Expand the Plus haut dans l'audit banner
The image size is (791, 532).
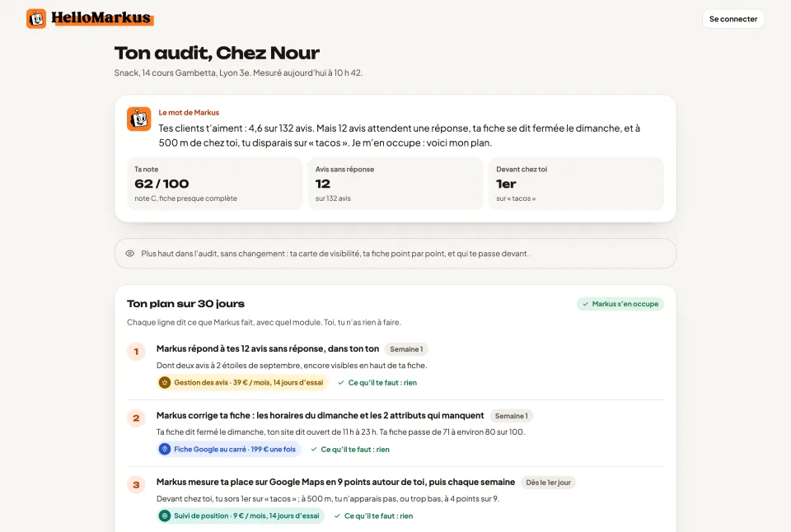tap(395, 254)
